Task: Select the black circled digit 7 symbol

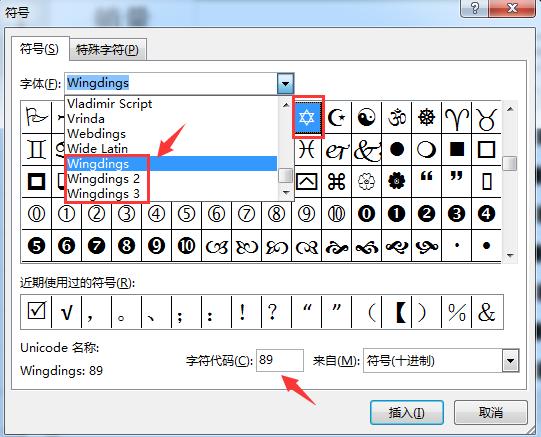Action: [96, 246]
